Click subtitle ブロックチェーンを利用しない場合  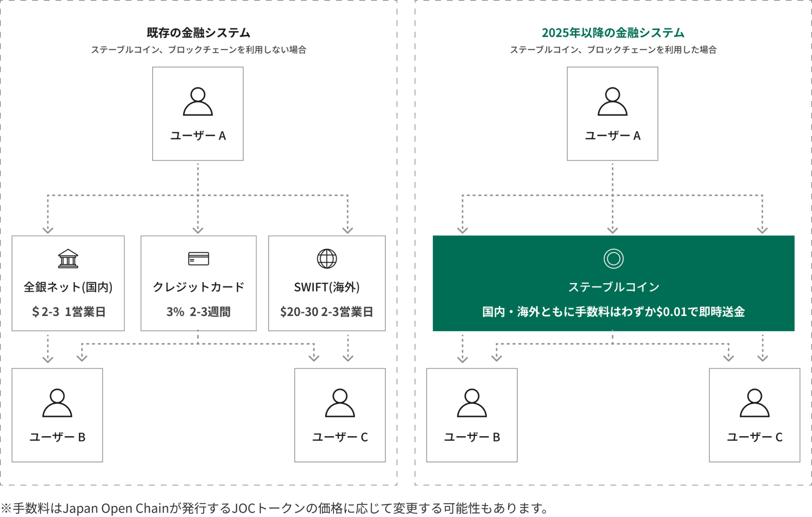[237, 50]
